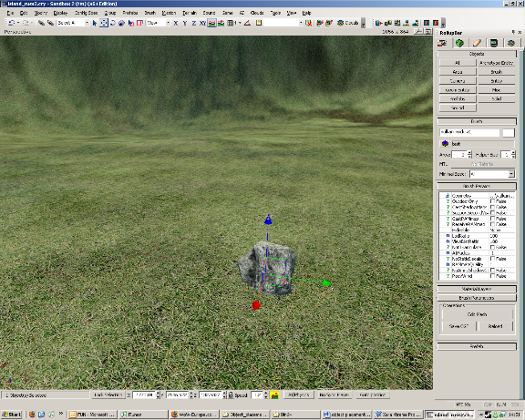
Task: Activate the Select and Move tool
Action: coord(104,23)
